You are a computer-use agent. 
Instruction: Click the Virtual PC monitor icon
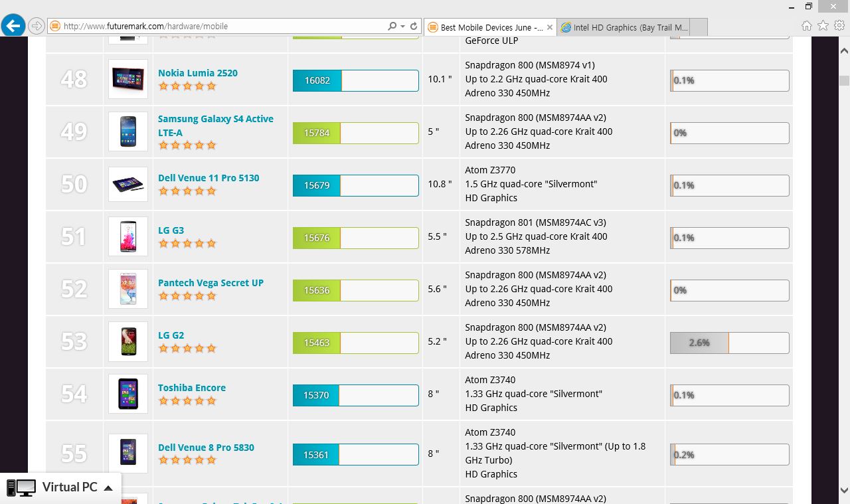[x=21, y=488]
